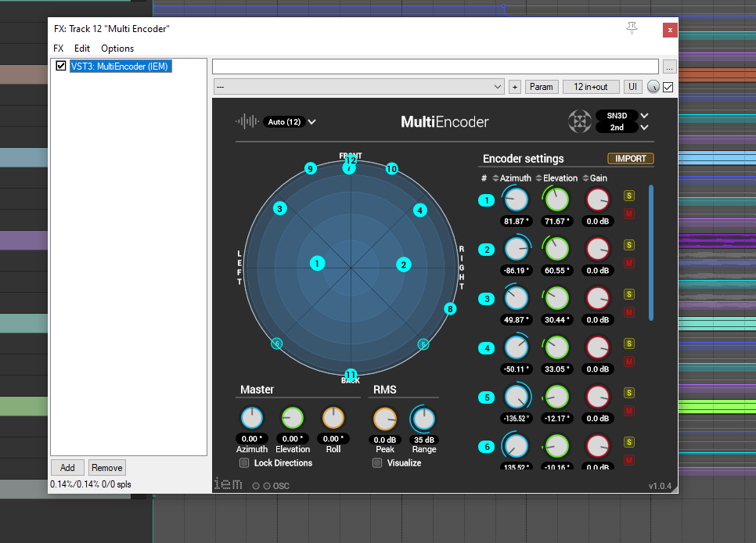Click the RMS Peak knob
Viewport: 756px width, 543px height.
385,419
